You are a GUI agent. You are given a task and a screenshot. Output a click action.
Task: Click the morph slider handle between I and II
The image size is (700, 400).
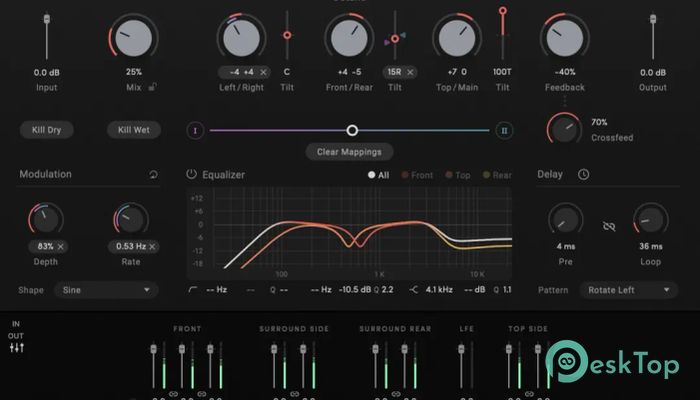(x=352, y=130)
